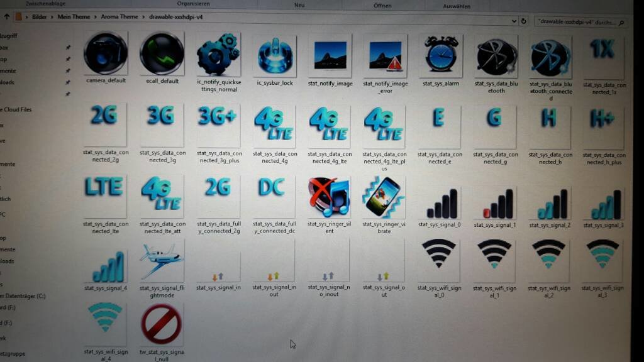Select the 3G+ data connected icon

tap(218, 125)
